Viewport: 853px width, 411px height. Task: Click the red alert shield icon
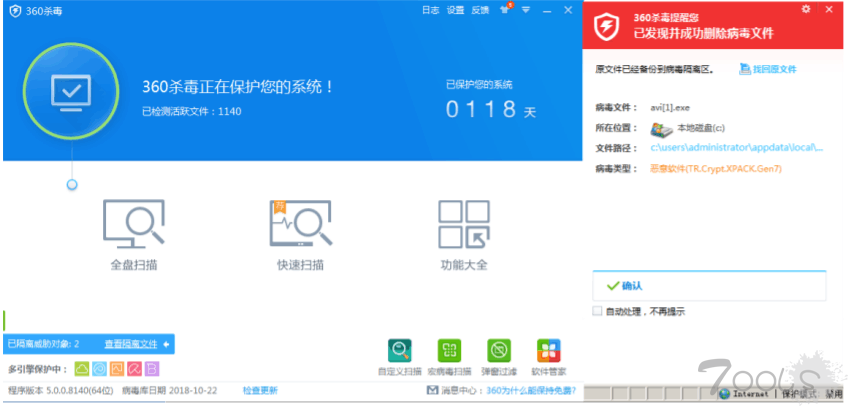coord(607,27)
